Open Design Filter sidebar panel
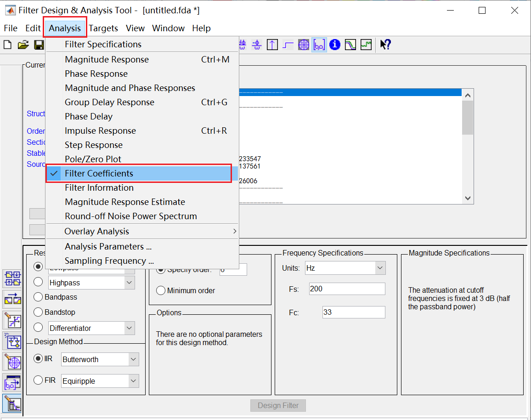 tap(13, 403)
